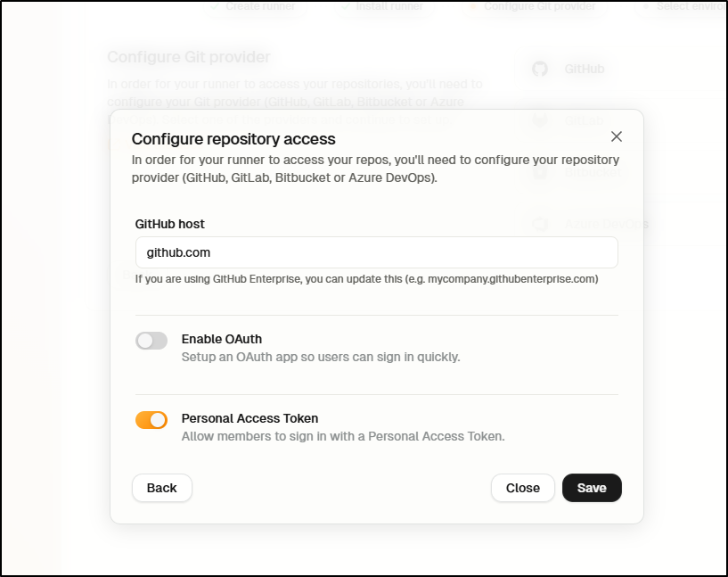The width and height of the screenshot is (728, 577).
Task: Select the Azure DevOps provider label
Action: 606,224
